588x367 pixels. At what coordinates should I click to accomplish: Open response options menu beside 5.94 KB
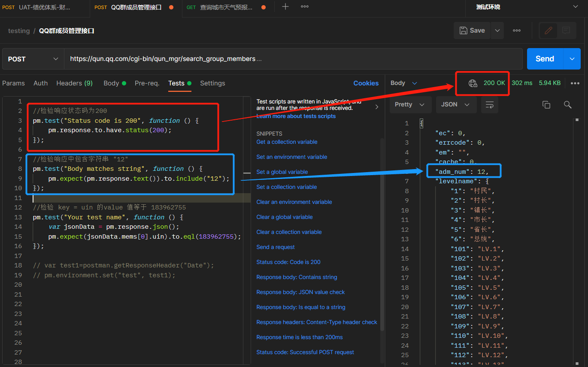point(575,83)
